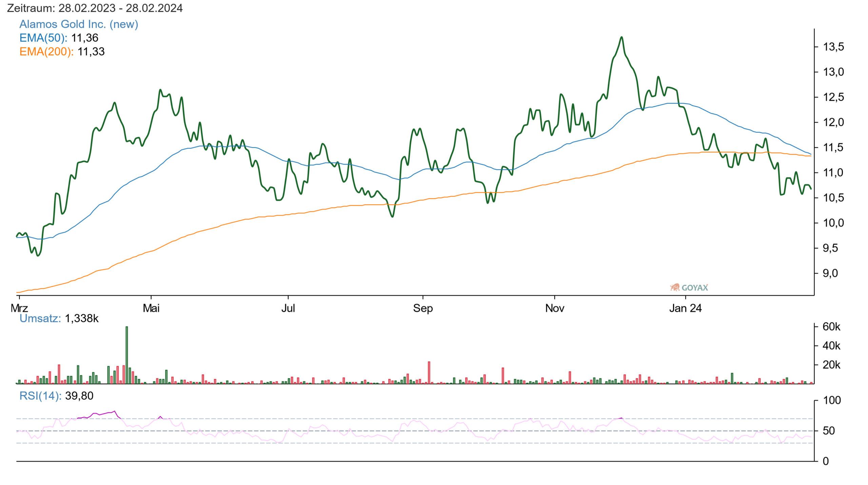Click the 40k volume axis label
Viewport: 868px width, 485px height.
tap(831, 346)
